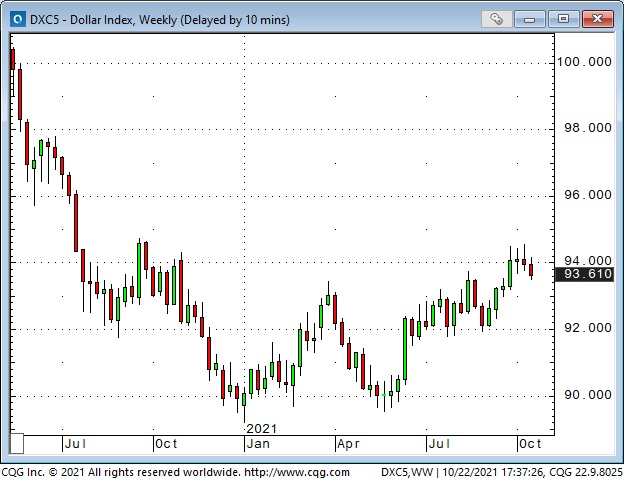This screenshot has width=624, height=480.
Task: Click the CQG Inc. copyright text
Action: (x=121, y=472)
